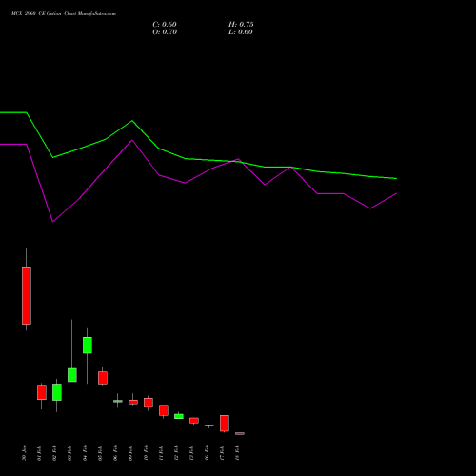Image resolution: width=476 pixels, height=476 pixels.
Task: Click the 30 Jan date label
Action: [x=24, y=453]
